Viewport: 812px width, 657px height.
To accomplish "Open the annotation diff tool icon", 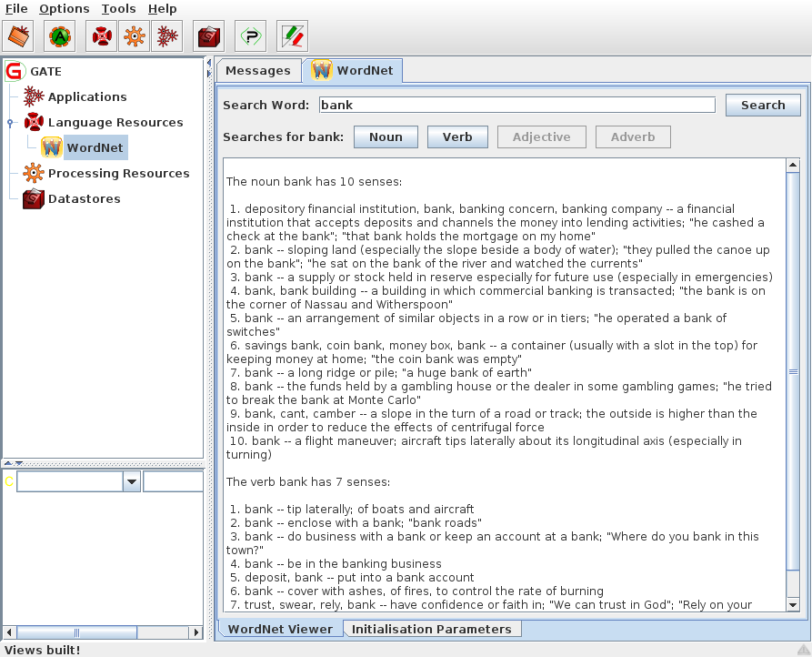I will 292,36.
